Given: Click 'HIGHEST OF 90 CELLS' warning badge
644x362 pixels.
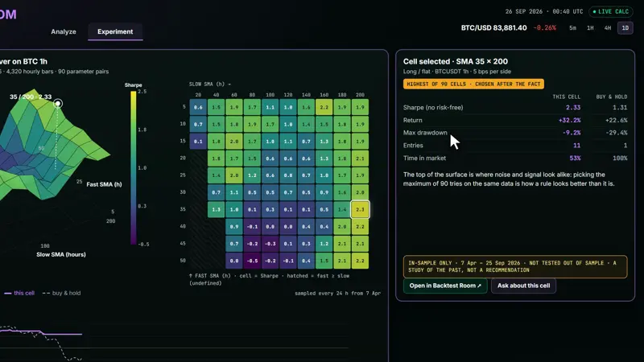Looking at the screenshot, I should 473,84.
